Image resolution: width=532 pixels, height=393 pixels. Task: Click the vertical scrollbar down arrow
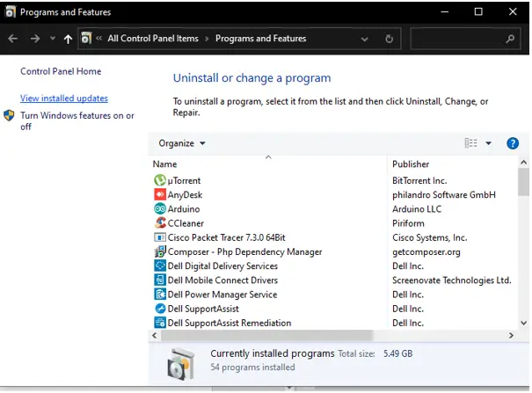(x=523, y=323)
